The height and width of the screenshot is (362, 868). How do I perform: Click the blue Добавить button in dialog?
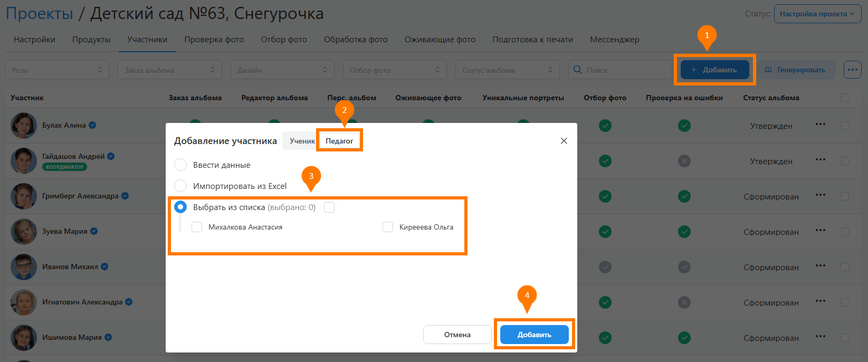click(534, 335)
